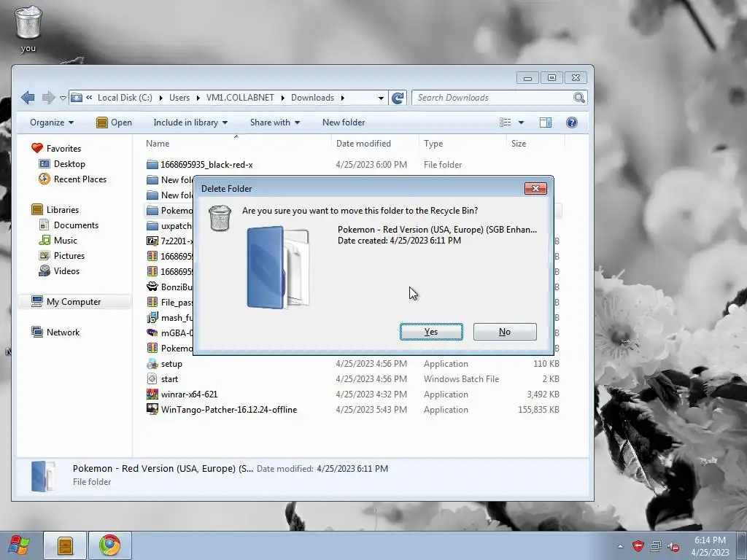Select the File_pass archive icon
Viewport: 747px width, 560px height.
pos(152,302)
